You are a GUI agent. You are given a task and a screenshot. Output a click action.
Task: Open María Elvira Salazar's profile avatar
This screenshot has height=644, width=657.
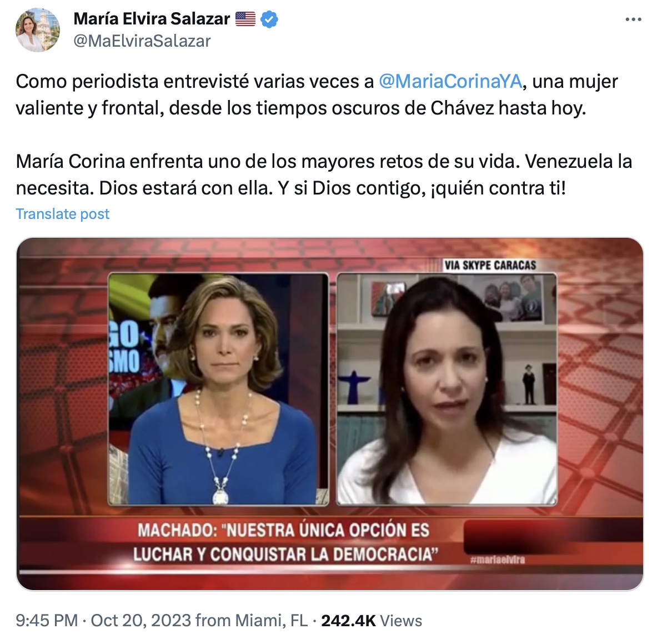pyautogui.click(x=38, y=30)
